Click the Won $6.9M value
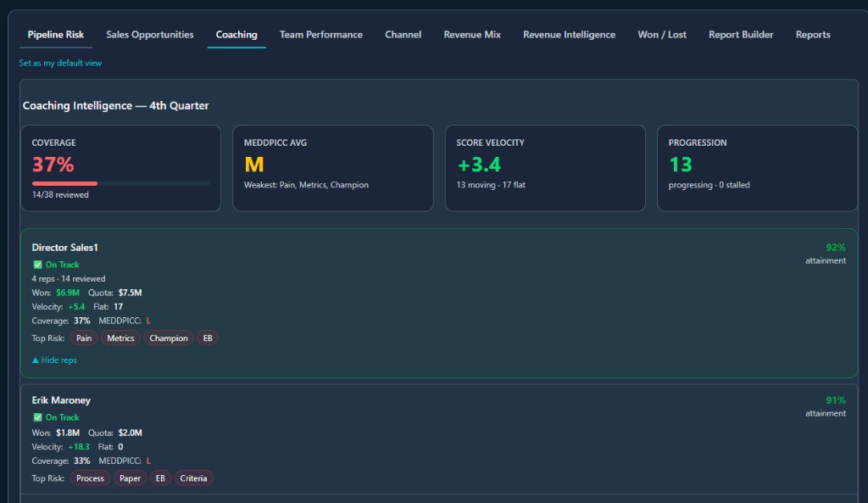Image resolution: width=868 pixels, height=503 pixels. click(x=68, y=293)
